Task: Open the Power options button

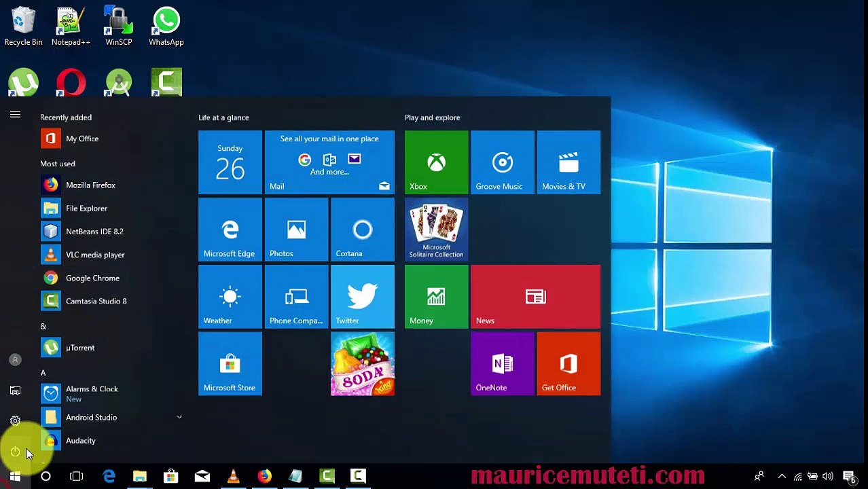Action: pyautogui.click(x=15, y=452)
